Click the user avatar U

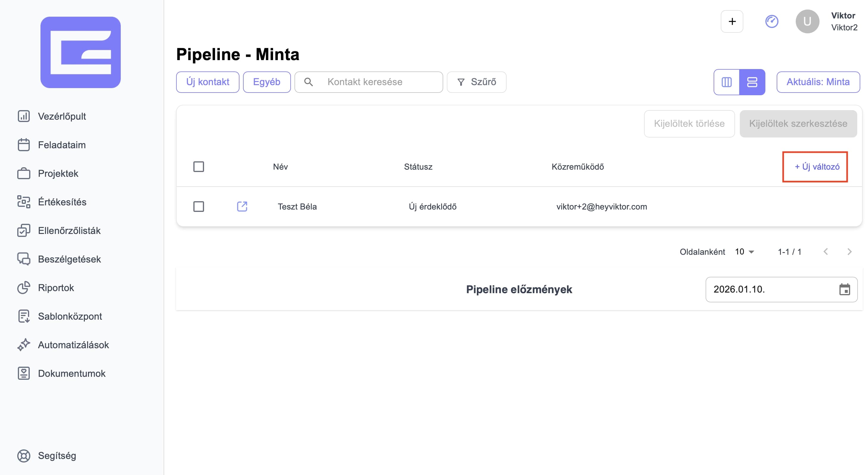click(x=807, y=21)
